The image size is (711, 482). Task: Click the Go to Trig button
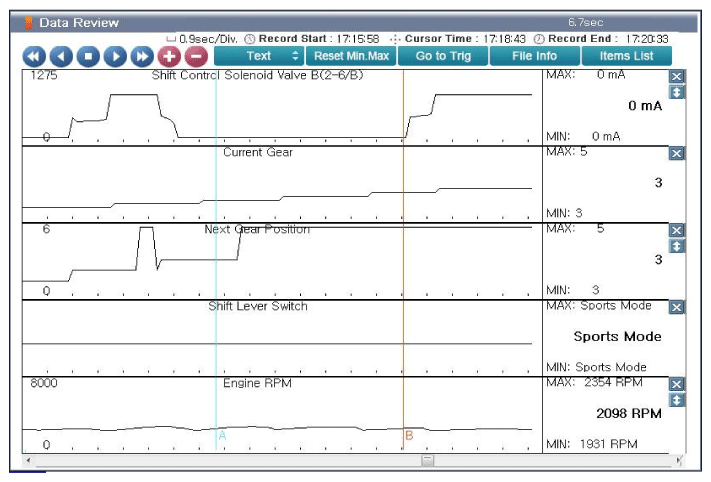443,56
